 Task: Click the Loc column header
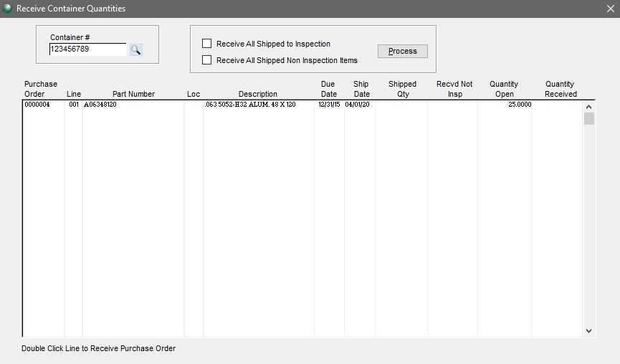[194, 94]
